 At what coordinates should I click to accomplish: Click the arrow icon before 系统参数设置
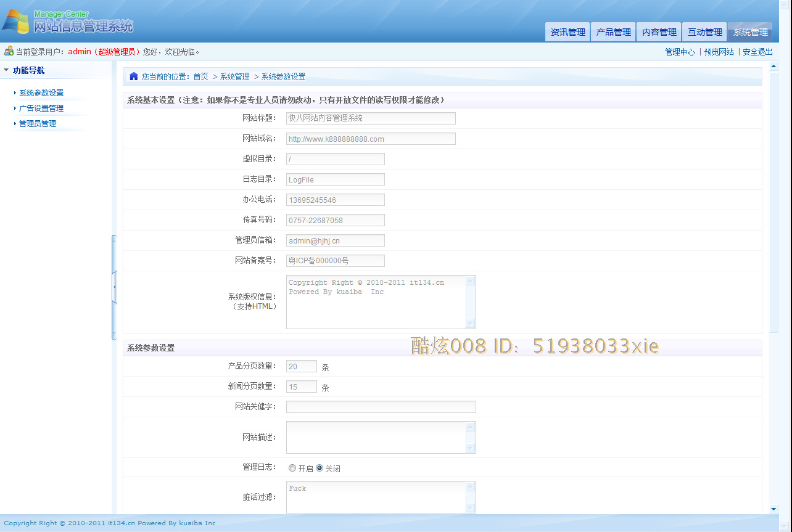point(16,93)
